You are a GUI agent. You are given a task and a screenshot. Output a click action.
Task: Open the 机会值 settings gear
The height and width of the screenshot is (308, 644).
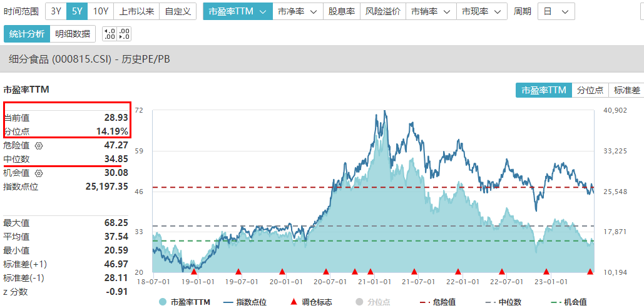coord(39,173)
